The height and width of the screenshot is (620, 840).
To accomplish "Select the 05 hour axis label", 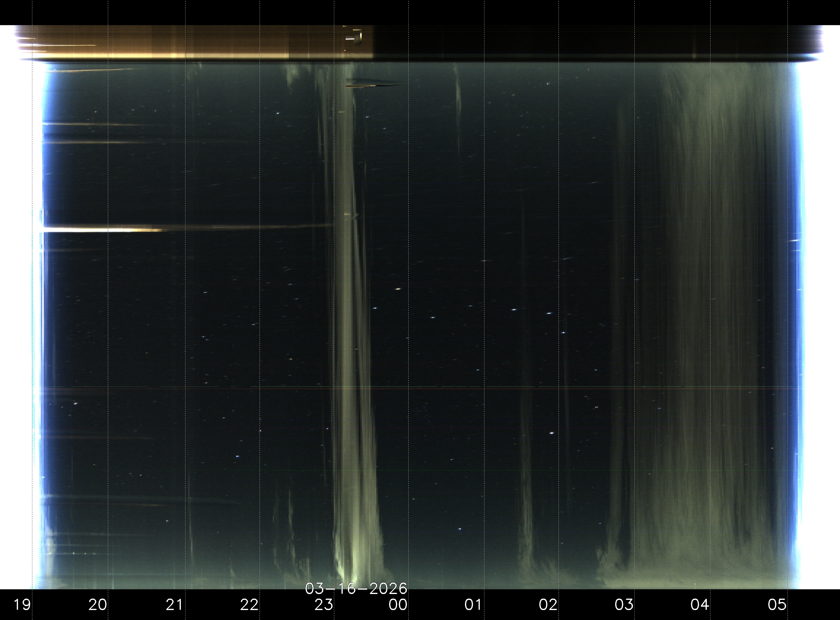I will (777, 605).
